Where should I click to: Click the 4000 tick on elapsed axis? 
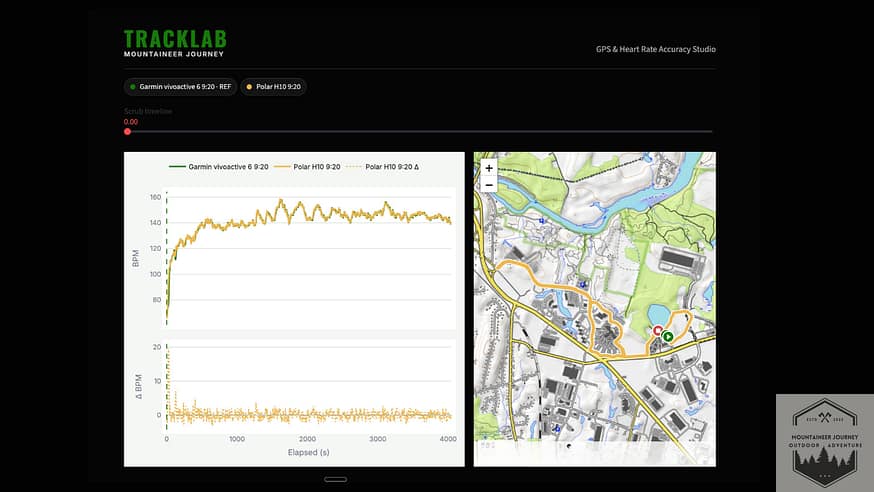tap(448, 439)
